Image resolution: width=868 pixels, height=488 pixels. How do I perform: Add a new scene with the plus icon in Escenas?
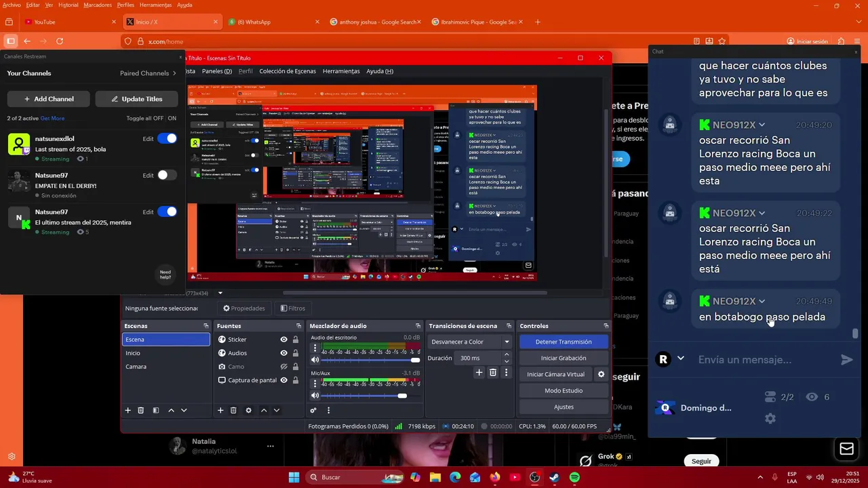click(x=127, y=410)
